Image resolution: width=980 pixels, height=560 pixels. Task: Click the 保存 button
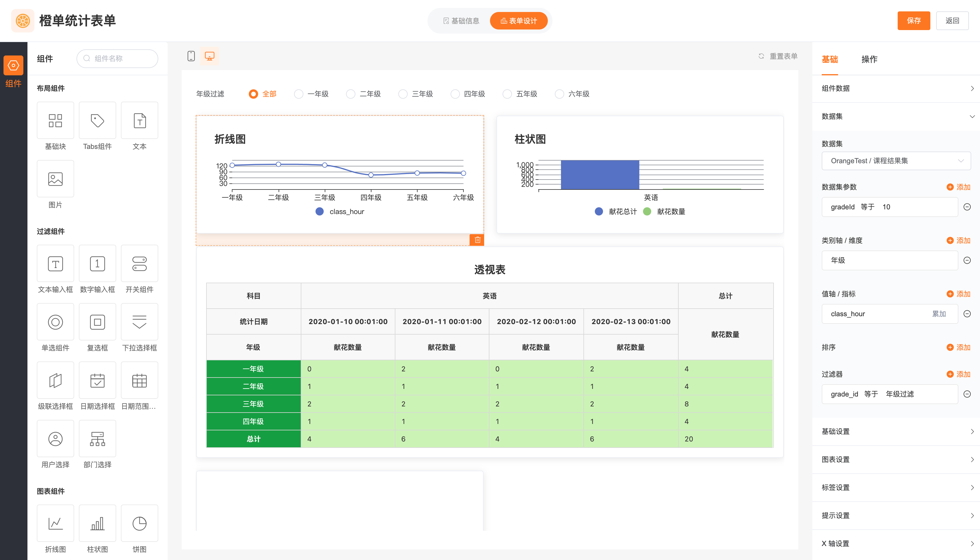(913, 21)
